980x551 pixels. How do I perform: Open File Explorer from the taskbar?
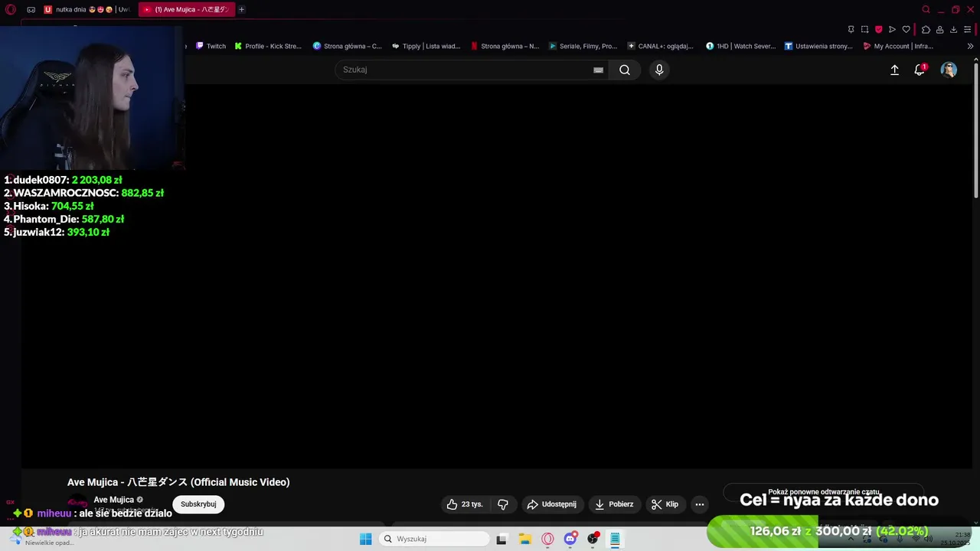point(525,539)
